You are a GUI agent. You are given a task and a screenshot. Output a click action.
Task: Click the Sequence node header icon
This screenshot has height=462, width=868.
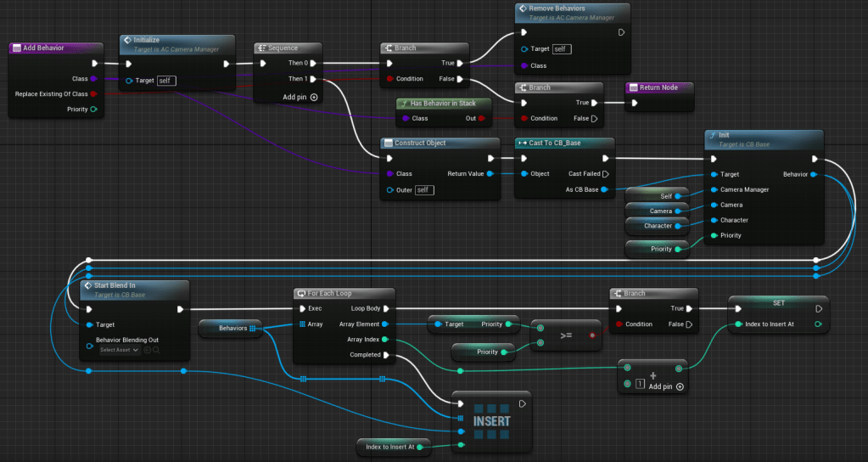pyautogui.click(x=261, y=48)
